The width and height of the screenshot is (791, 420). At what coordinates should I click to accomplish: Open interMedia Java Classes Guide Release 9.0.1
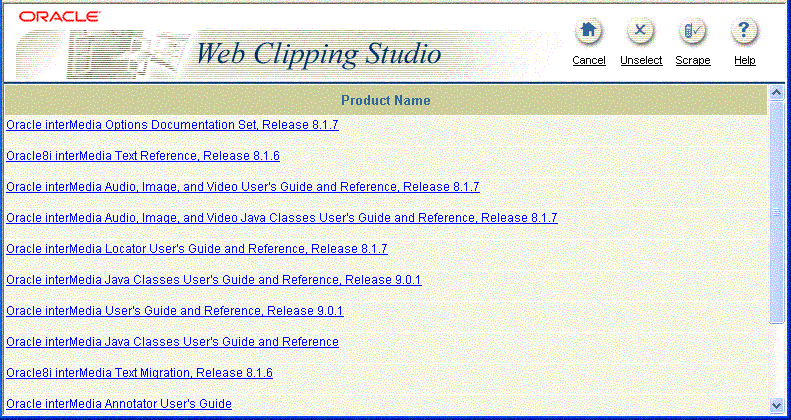(x=213, y=280)
